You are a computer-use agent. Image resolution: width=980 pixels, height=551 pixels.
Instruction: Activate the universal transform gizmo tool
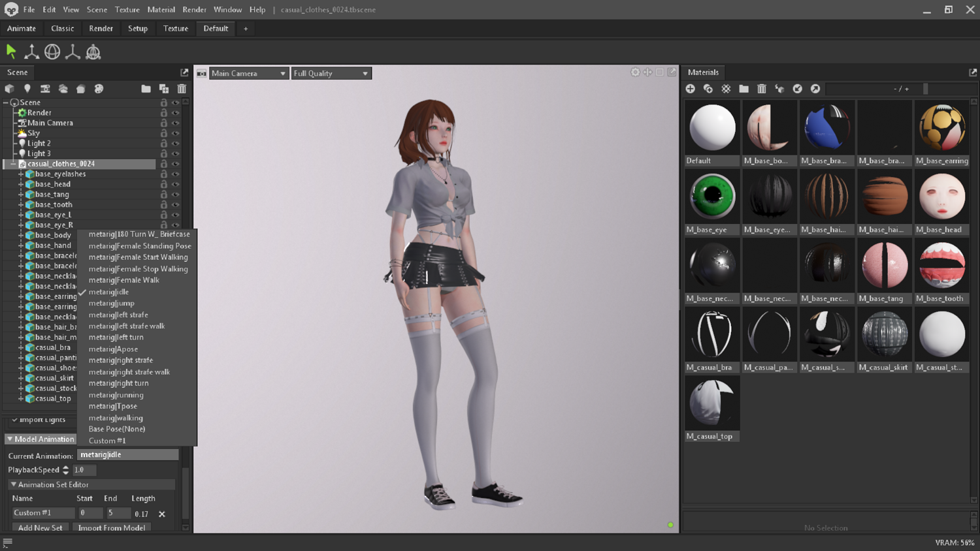click(93, 52)
